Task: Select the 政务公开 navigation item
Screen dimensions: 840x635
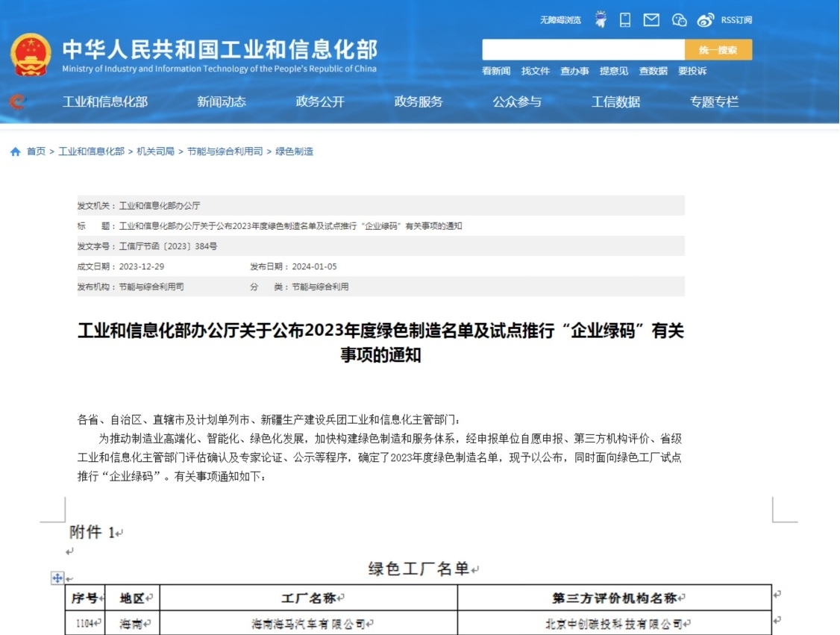Action: click(320, 102)
